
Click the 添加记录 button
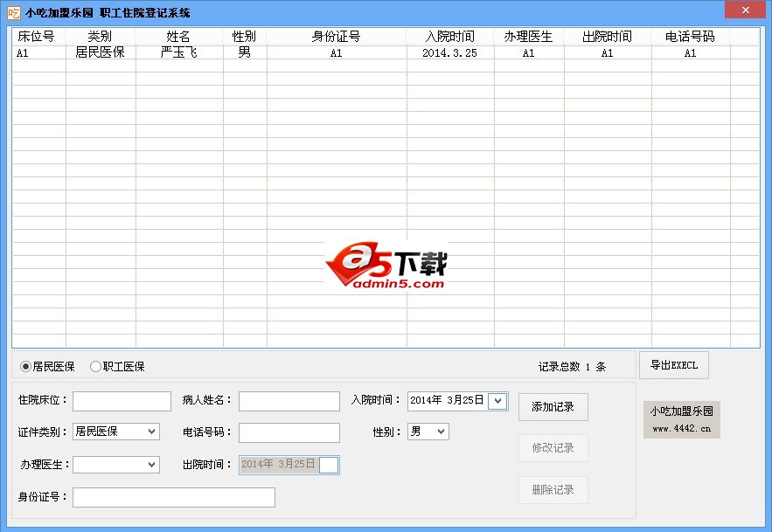click(x=553, y=406)
